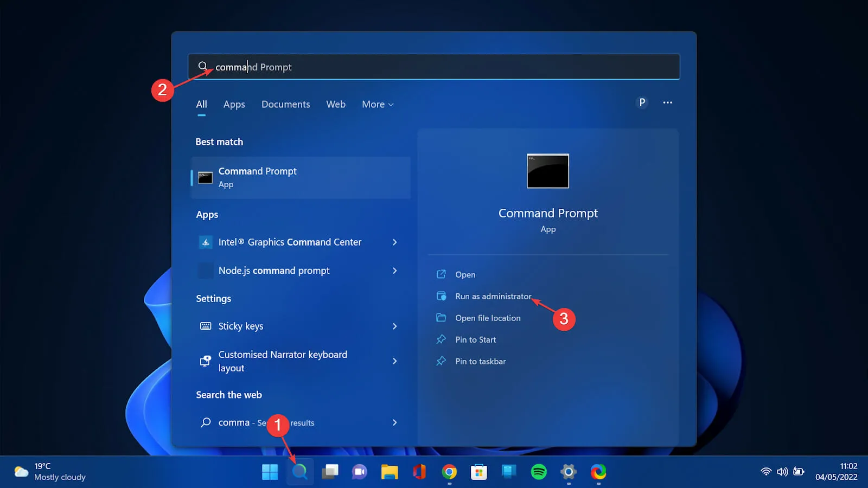Click the Task View taskbar icon
868x488 pixels.
tap(329, 472)
